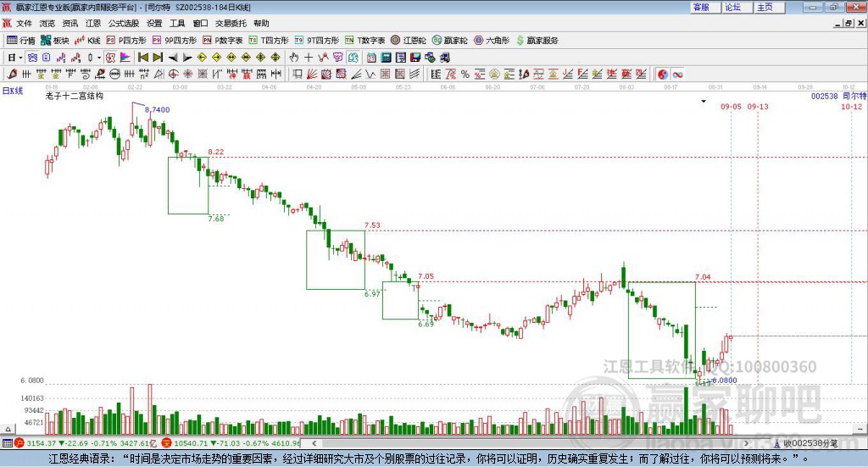Open the 六角形 hexagon tool
868x467 pixels.
pyautogui.click(x=492, y=41)
